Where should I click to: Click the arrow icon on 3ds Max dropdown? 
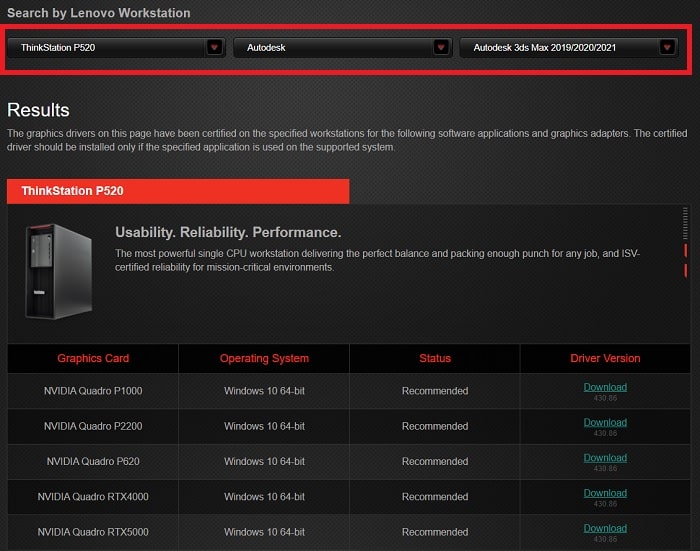click(667, 47)
